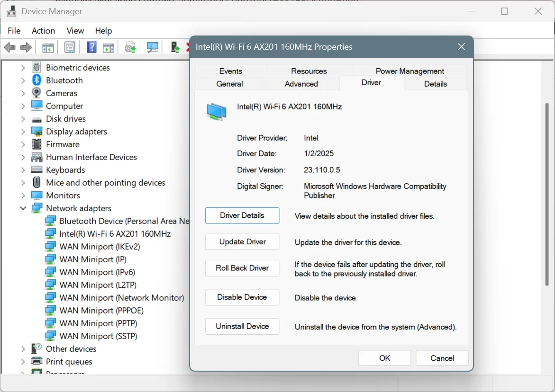Select Bluetooth Device (Personal Area Network) entry
Viewport: 555px width, 392px height.
(124, 221)
